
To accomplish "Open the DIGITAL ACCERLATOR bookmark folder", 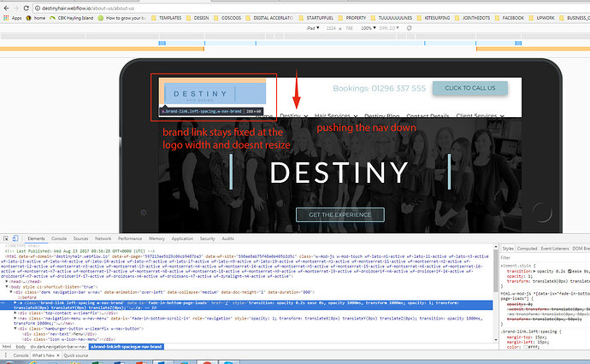I will 269,18.
